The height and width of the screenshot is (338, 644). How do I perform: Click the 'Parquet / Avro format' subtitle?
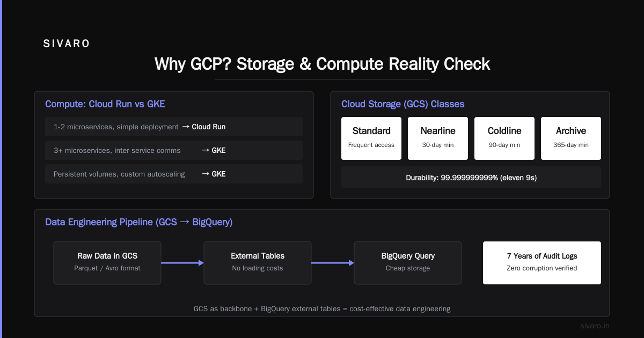tap(107, 268)
